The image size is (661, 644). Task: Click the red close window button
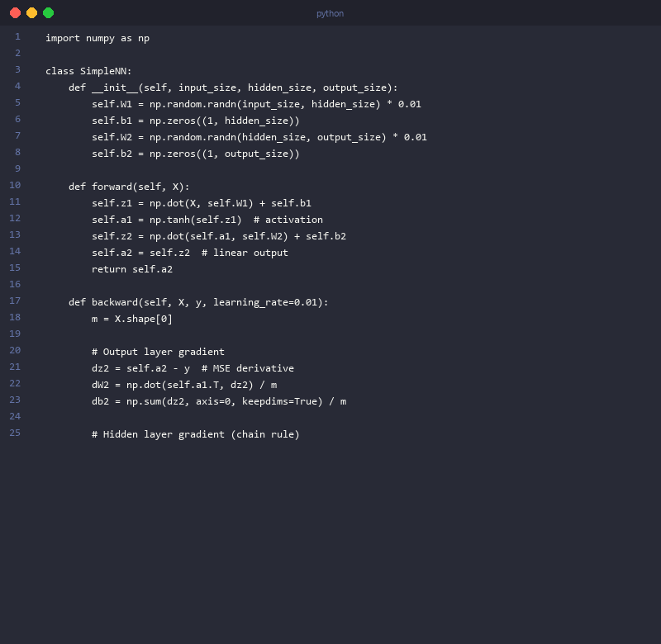click(15, 13)
